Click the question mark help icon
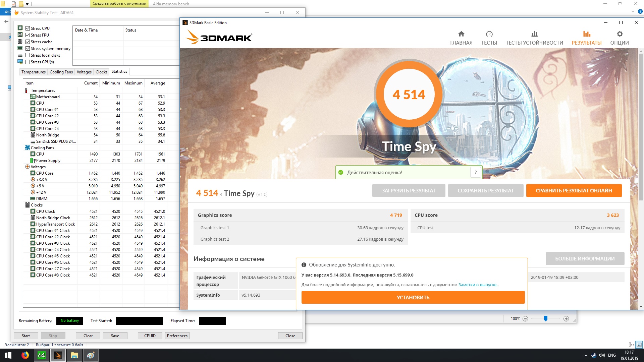Image resolution: width=644 pixels, height=362 pixels. (475, 172)
